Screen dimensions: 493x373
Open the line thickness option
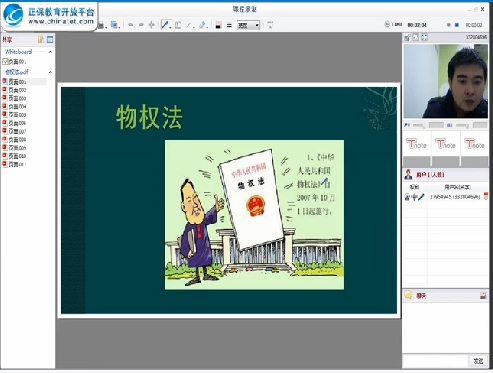[229, 25]
